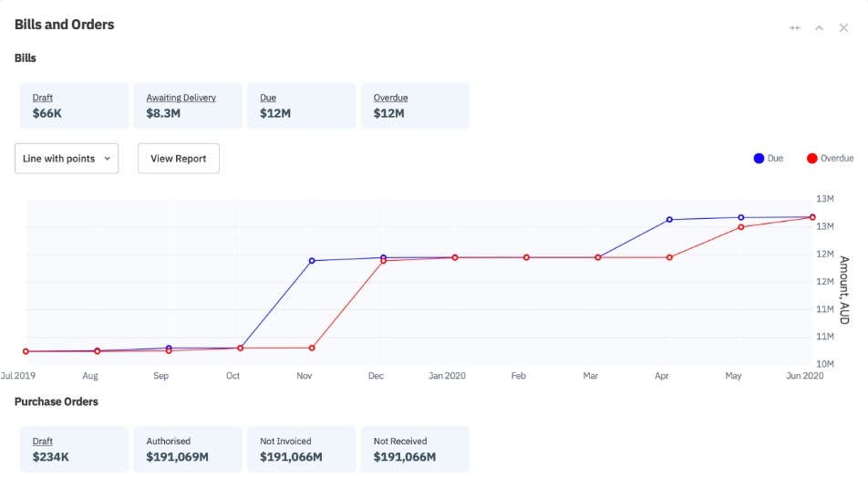Open the Awaiting Delivery bills tile
This screenshot has width=868, height=479.
click(188, 106)
